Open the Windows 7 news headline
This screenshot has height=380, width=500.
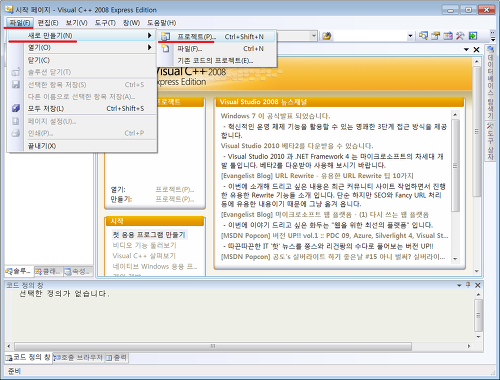pyautogui.click(x=275, y=116)
